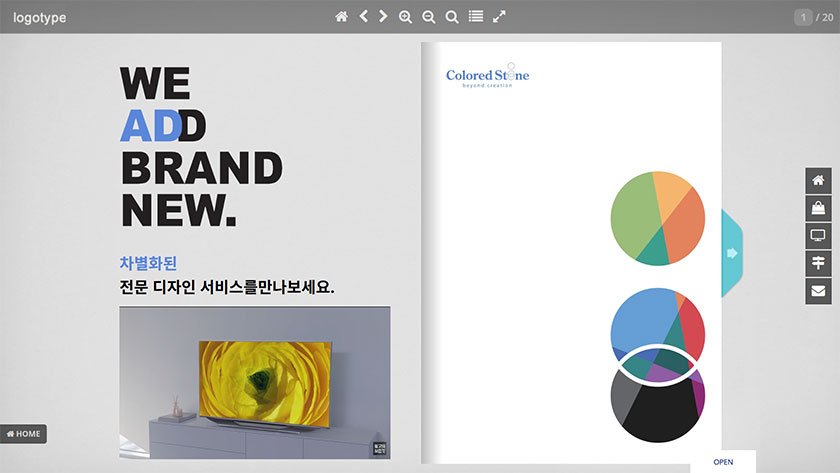Click the home icon in top toolbar

point(341,17)
